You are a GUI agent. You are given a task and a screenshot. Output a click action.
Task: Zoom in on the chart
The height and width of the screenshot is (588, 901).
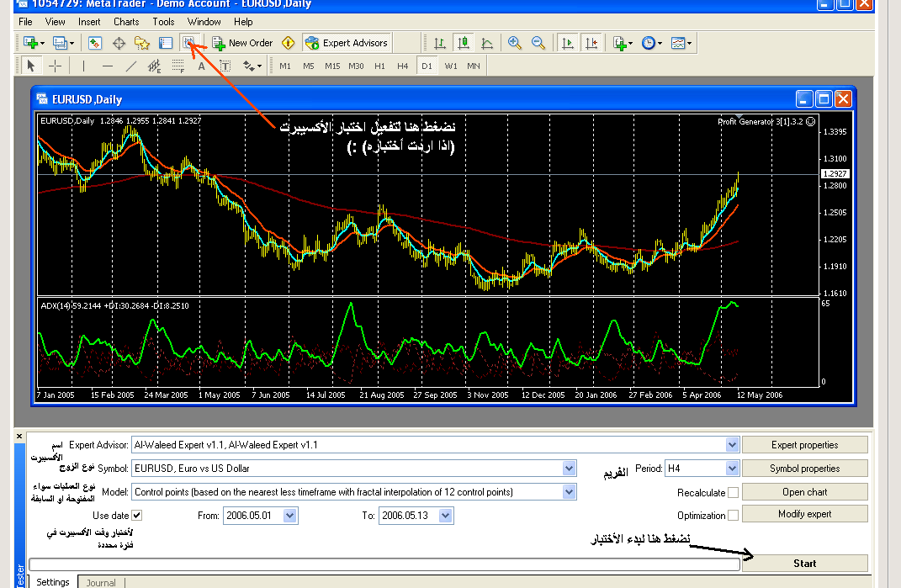[514, 43]
